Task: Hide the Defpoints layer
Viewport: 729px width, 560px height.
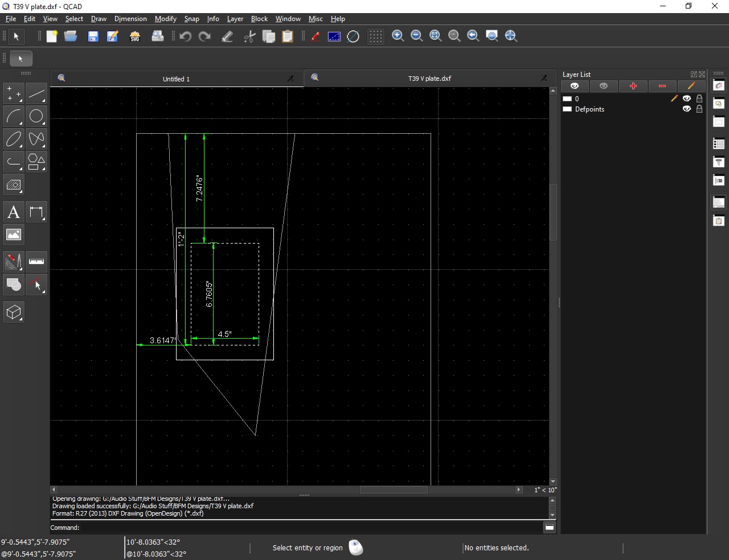Action: coord(687,109)
